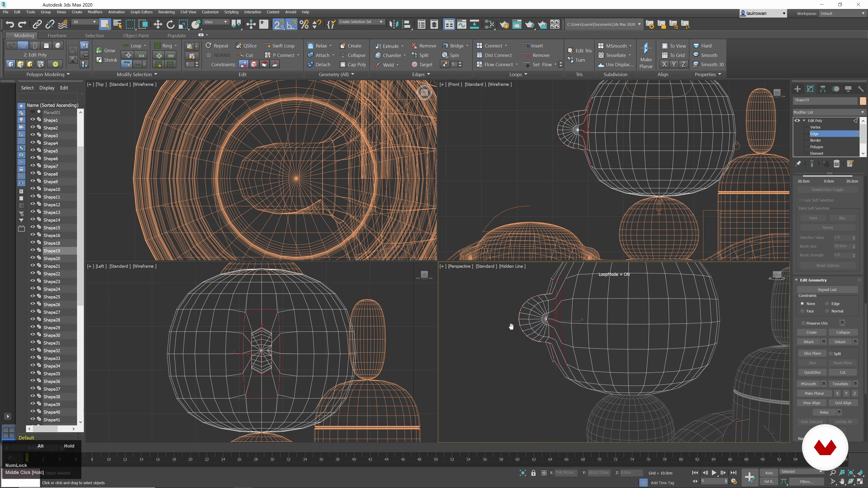The height and width of the screenshot is (488, 868).
Task: Click the Undo arrow icon
Action: pos(10,24)
